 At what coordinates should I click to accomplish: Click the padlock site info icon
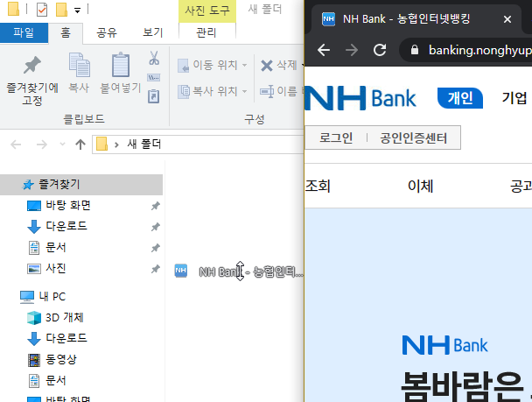point(414,50)
